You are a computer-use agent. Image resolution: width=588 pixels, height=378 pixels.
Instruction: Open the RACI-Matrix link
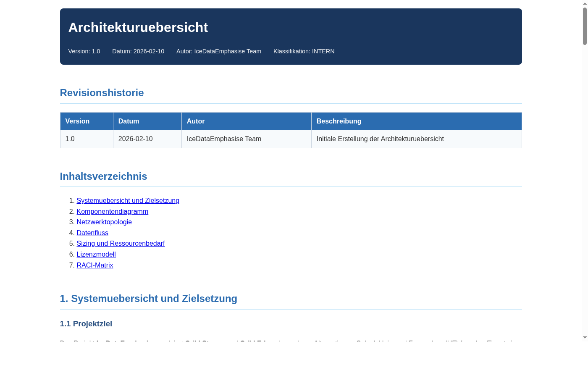(94, 265)
